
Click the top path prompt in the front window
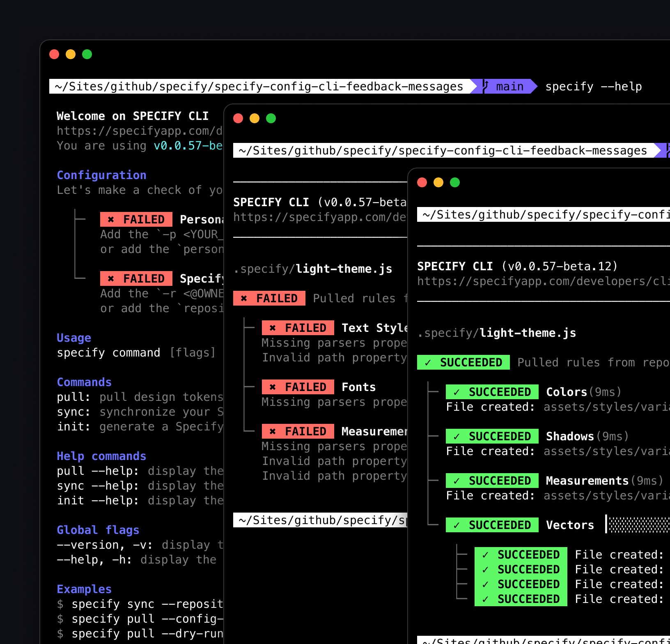click(544, 214)
